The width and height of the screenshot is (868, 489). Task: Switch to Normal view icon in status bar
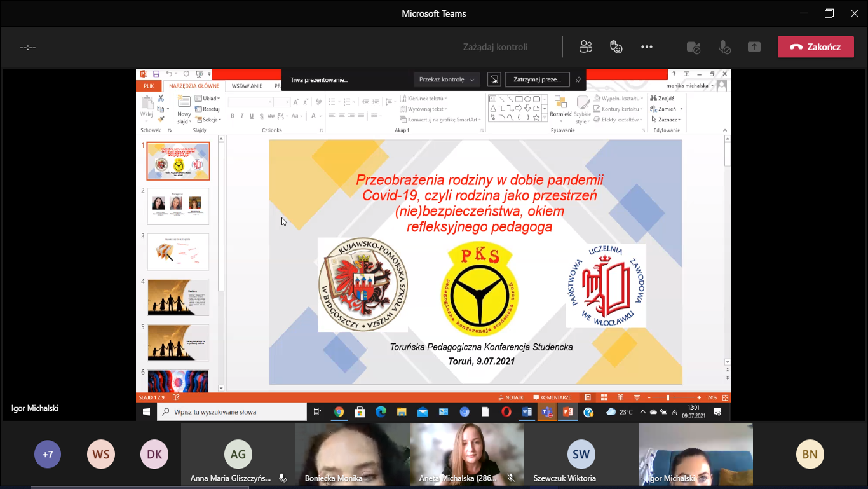pyautogui.click(x=588, y=397)
